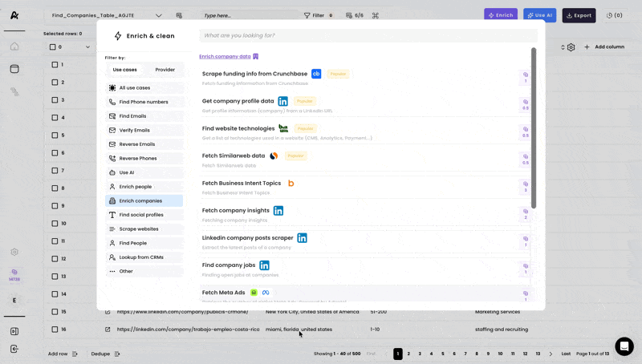Select Find Phone numbers use case

[144, 102]
